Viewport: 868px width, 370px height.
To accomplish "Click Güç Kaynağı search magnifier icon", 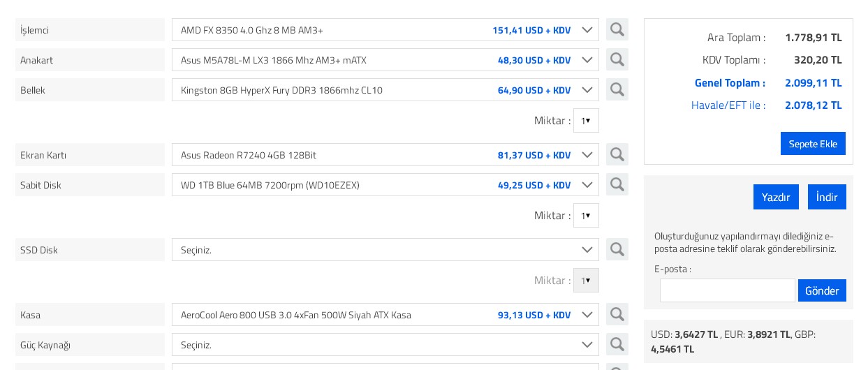I will 617,344.
